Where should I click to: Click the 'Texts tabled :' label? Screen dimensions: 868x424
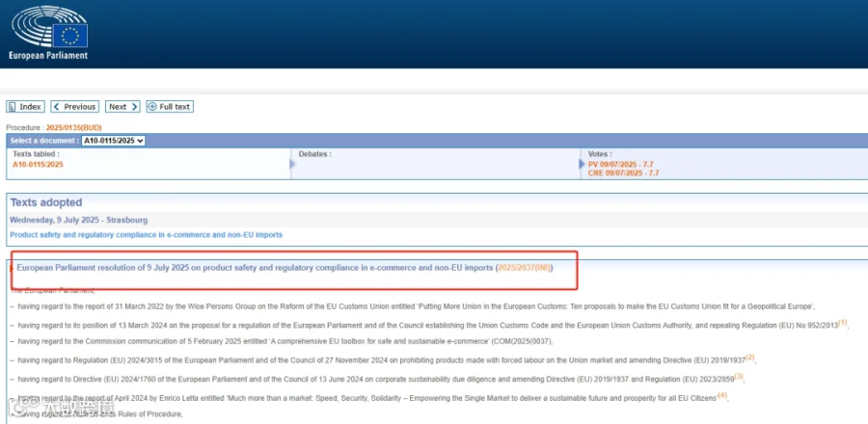36,154
